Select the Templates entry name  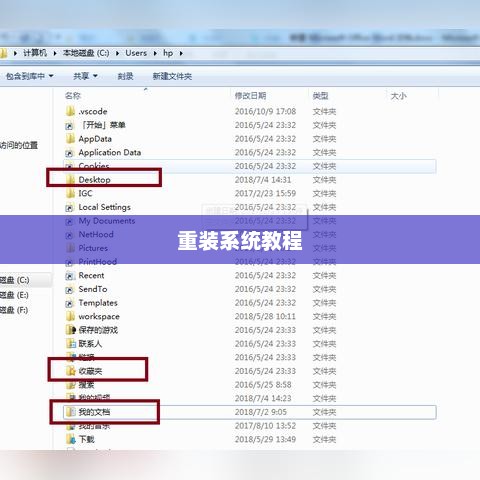98,303
